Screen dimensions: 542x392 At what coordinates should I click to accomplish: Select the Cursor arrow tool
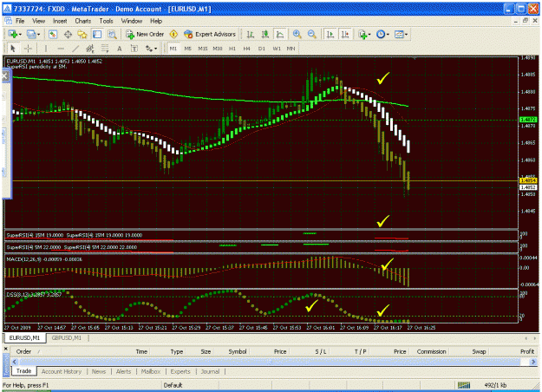pos(13,49)
